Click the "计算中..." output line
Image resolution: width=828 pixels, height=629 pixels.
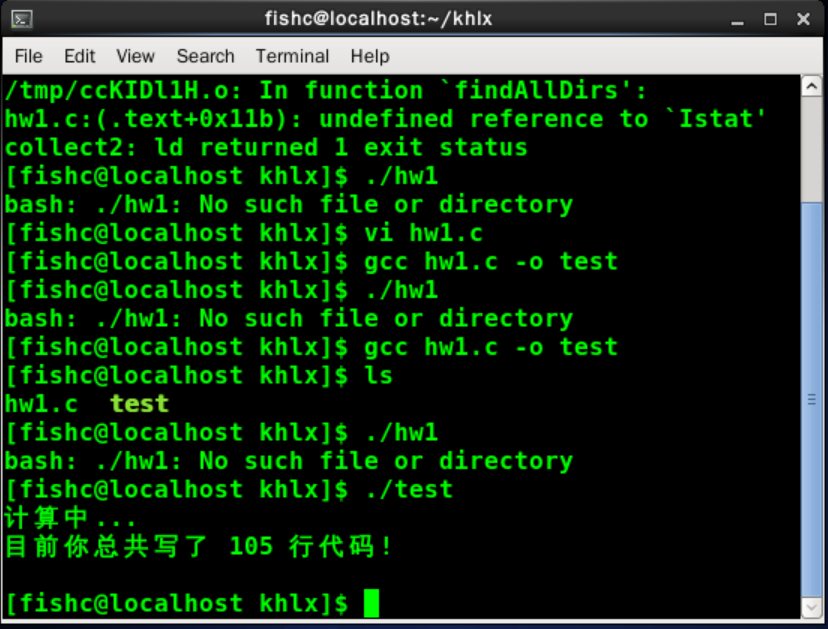pyautogui.click(x=69, y=518)
